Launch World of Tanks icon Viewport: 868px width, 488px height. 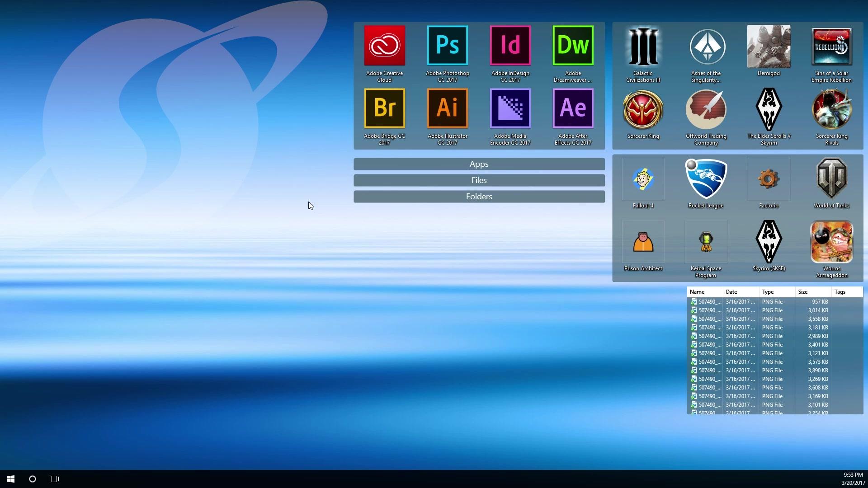click(x=831, y=179)
